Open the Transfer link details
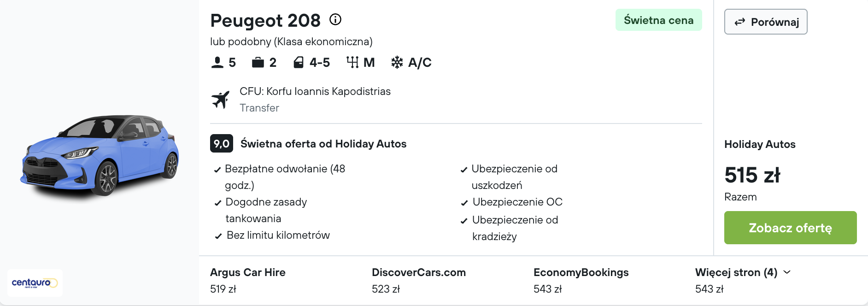This screenshot has width=868, height=306. [x=259, y=108]
